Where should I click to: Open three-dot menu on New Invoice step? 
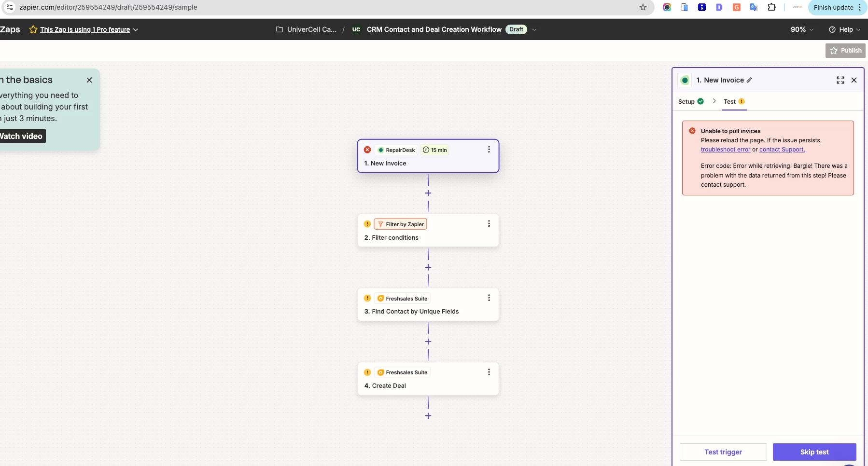pos(489,150)
